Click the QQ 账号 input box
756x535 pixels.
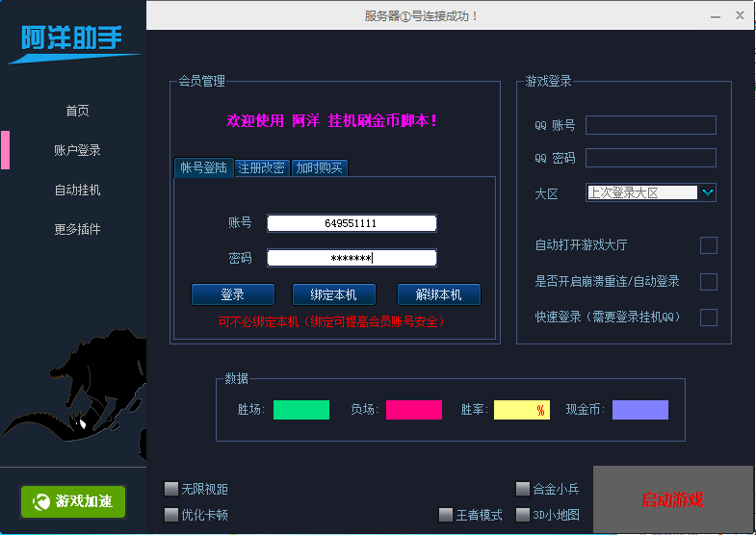click(x=651, y=125)
